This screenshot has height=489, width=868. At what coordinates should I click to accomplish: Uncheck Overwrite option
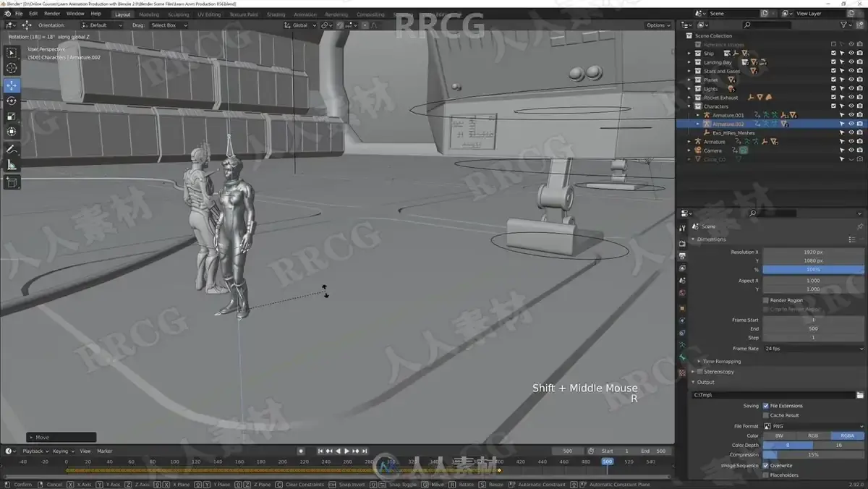(x=765, y=466)
